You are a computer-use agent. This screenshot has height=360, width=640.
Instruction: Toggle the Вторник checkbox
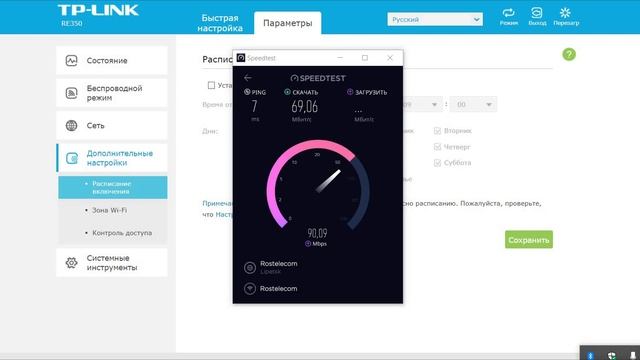tap(438, 131)
